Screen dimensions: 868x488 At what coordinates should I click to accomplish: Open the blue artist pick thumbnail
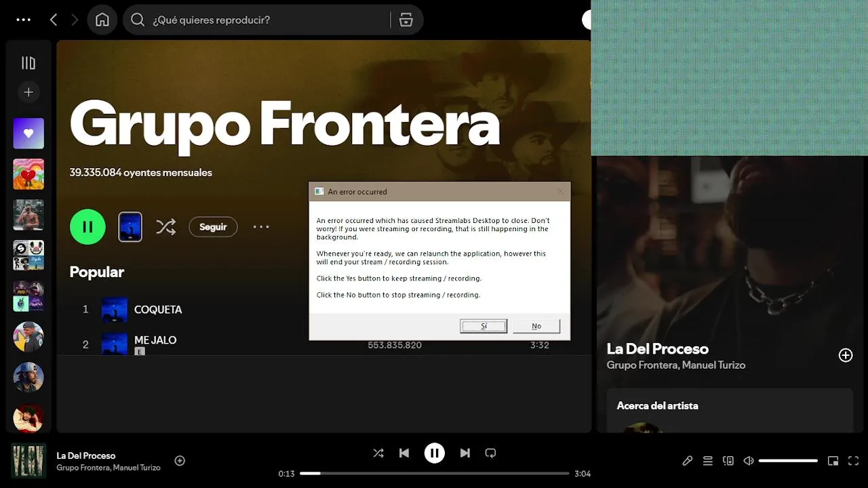pos(130,227)
